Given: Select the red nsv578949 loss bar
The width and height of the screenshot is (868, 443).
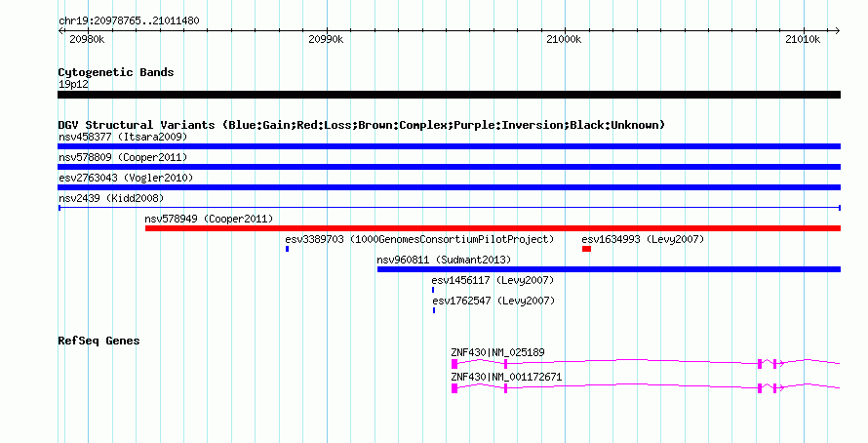Looking at the screenshot, I should click(x=493, y=228).
